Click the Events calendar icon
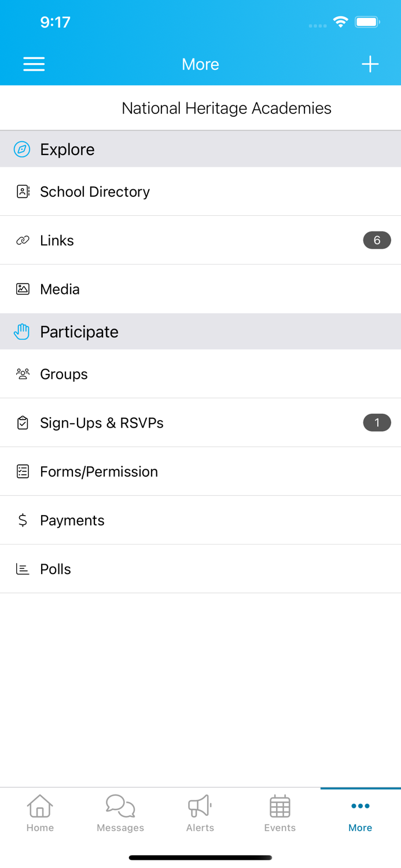Viewport: 401px width, 868px height. coord(279,804)
